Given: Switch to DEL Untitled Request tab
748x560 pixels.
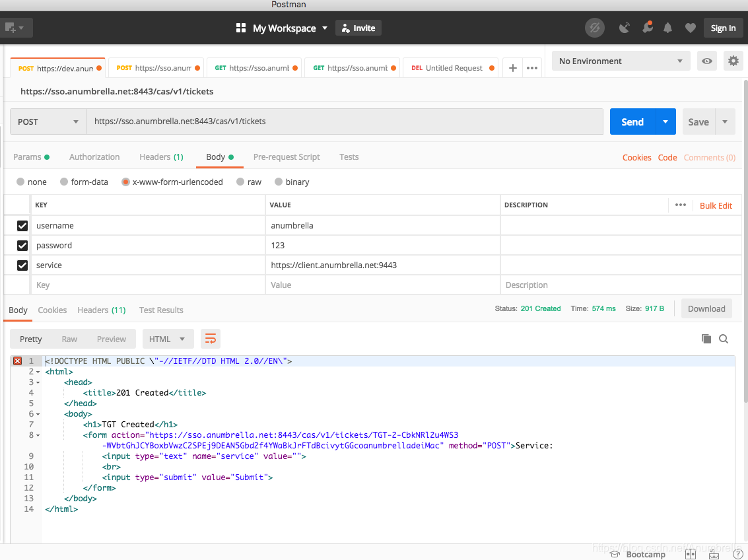Looking at the screenshot, I should tap(450, 68).
